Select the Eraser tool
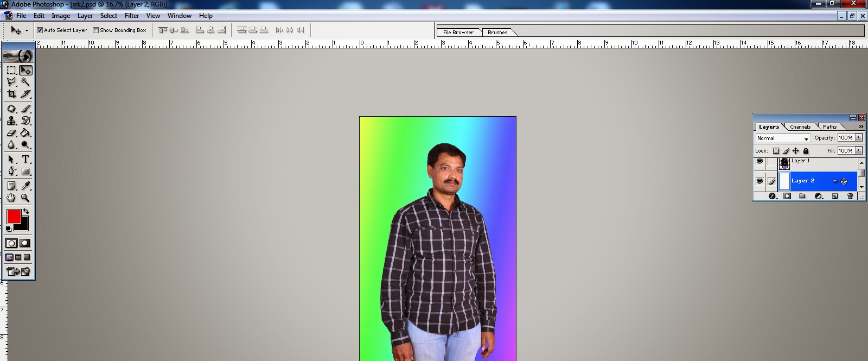The width and height of the screenshot is (868, 361). 11,132
